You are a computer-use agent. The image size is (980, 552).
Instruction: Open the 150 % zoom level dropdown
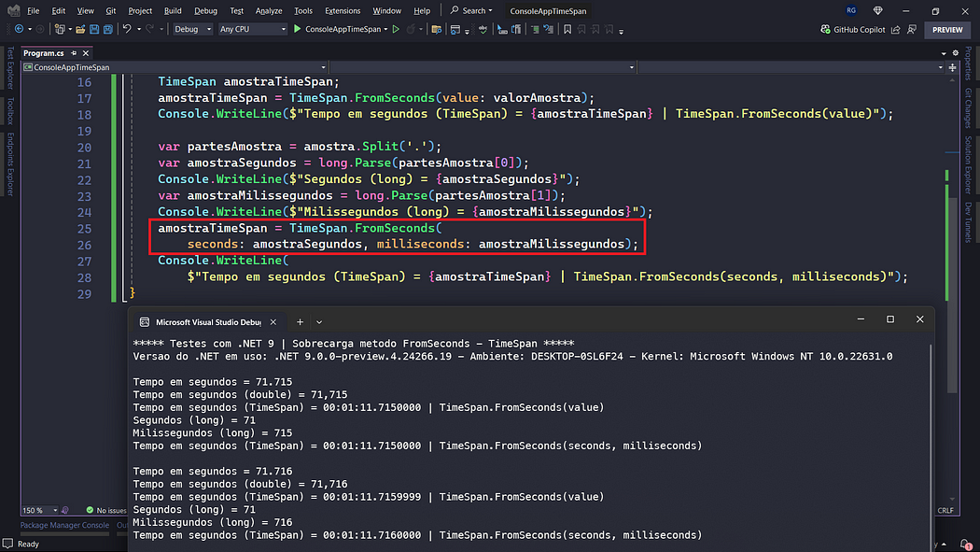coord(40,510)
